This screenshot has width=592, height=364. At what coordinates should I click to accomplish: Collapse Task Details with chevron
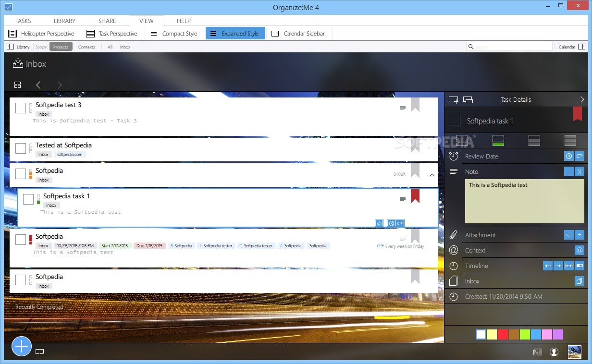(582, 99)
